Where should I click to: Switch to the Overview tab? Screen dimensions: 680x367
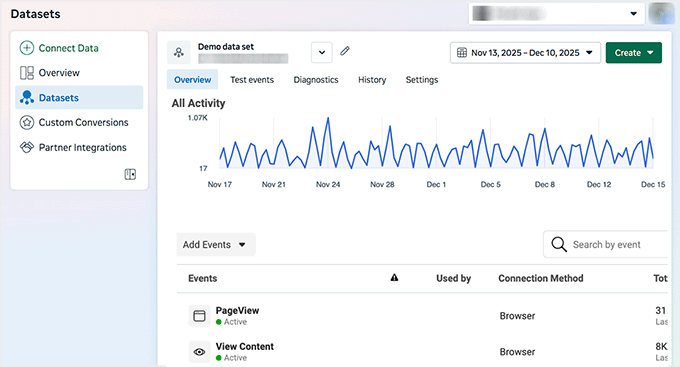(193, 79)
